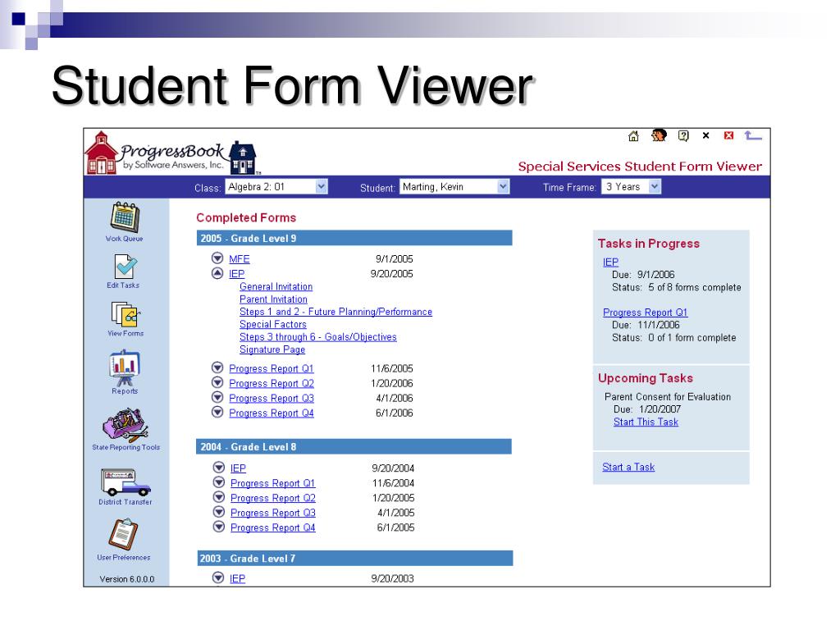Expand 2005 Progress Report Q2 row
The width and height of the screenshot is (840, 630).
click(217, 382)
